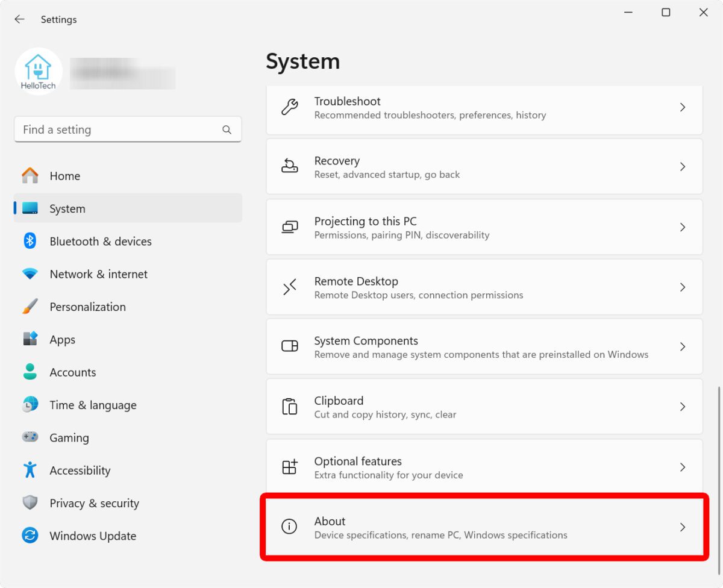Click the Apps icon in the sidebar
This screenshot has height=588, width=723.
click(x=30, y=339)
